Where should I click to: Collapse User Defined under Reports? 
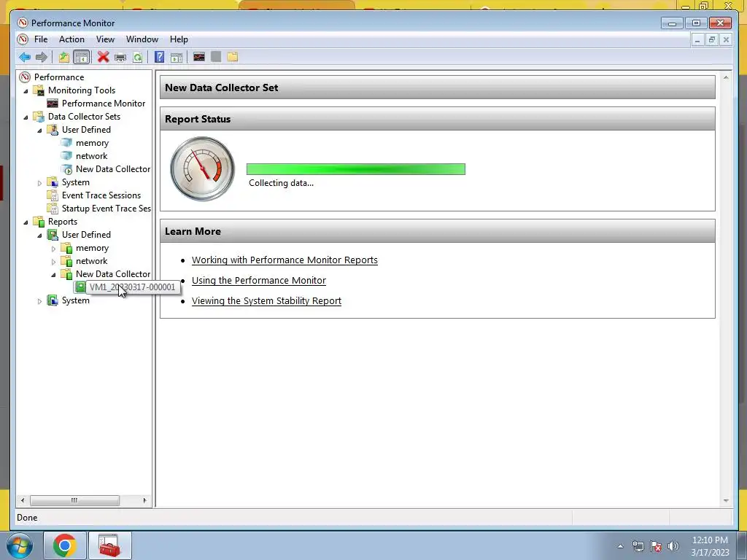click(x=39, y=236)
